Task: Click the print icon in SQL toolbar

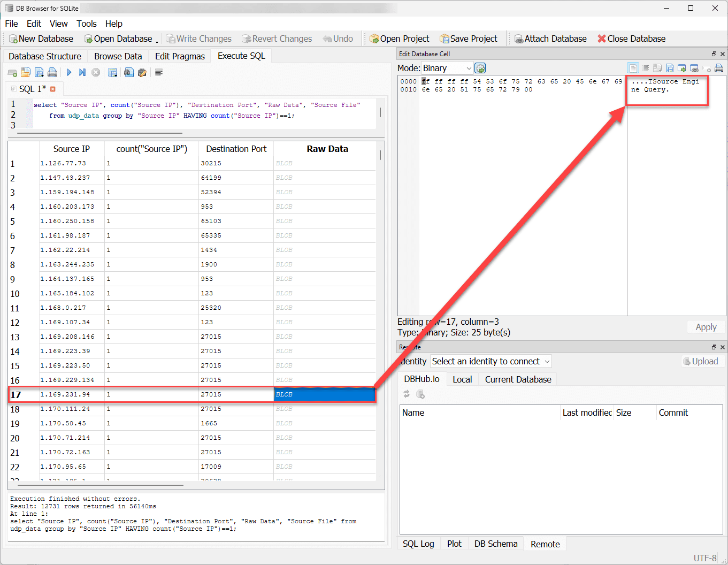Action: pos(52,73)
